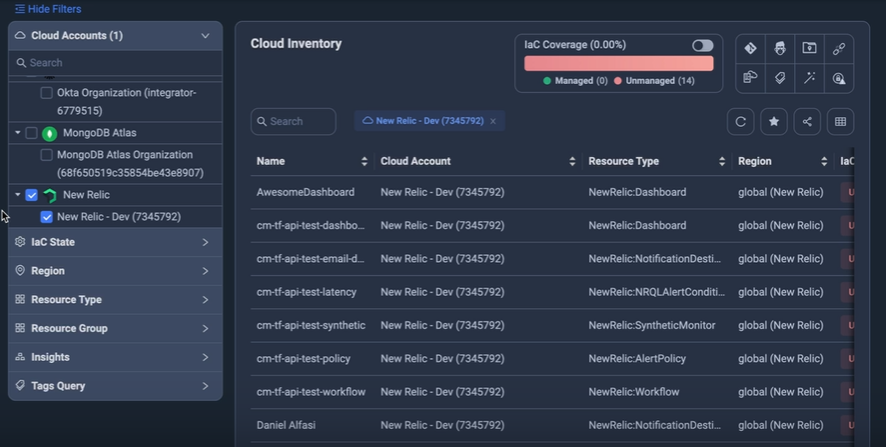
Task: Sort by Name column arrows
Action: click(x=364, y=162)
